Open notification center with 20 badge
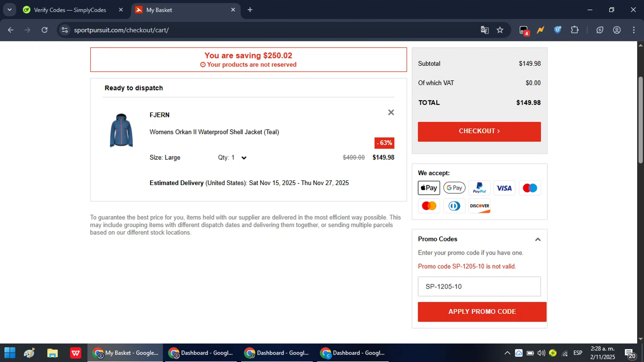 (x=630, y=354)
